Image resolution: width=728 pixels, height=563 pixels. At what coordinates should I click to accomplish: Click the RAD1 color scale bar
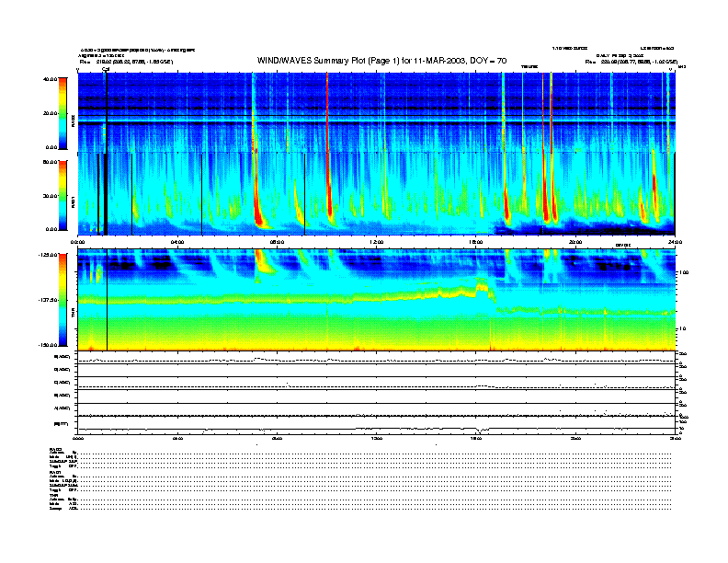pyautogui.click(x=63, y=195)
